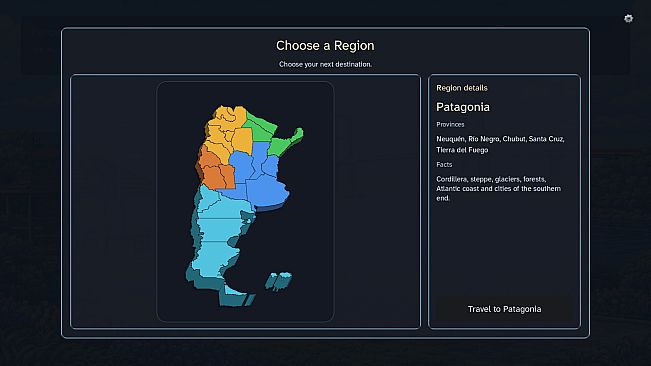Viewport: 651px width, 366px height.
Task: Click the Falkland Islands shape on the map
Action: 279,281
